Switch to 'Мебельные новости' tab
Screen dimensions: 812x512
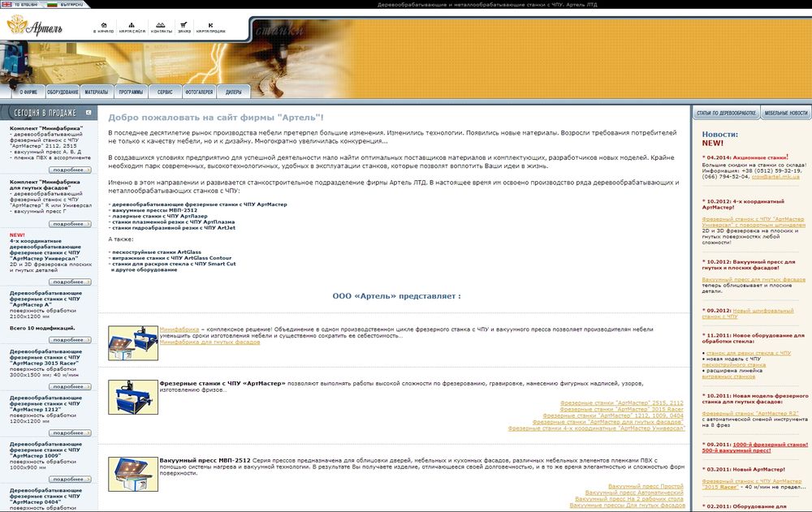[785, 113]
